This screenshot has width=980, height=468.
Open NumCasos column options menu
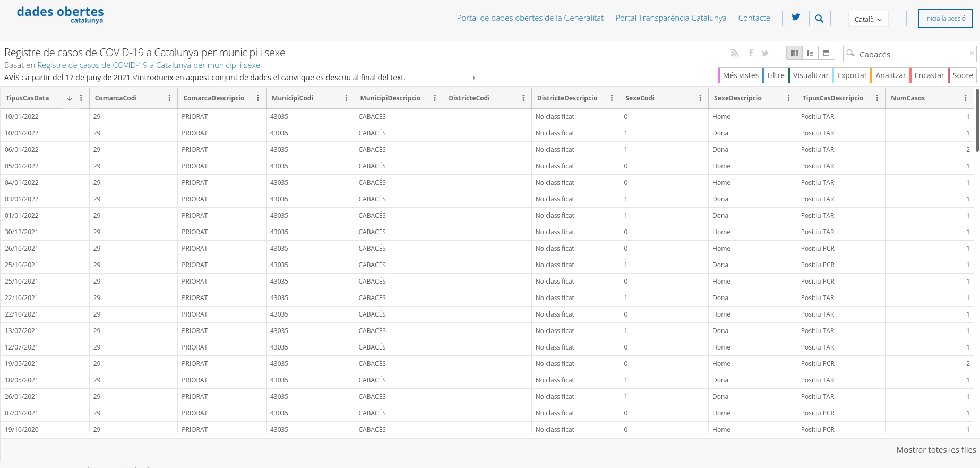pyautogui.click(x=965, y=98)
